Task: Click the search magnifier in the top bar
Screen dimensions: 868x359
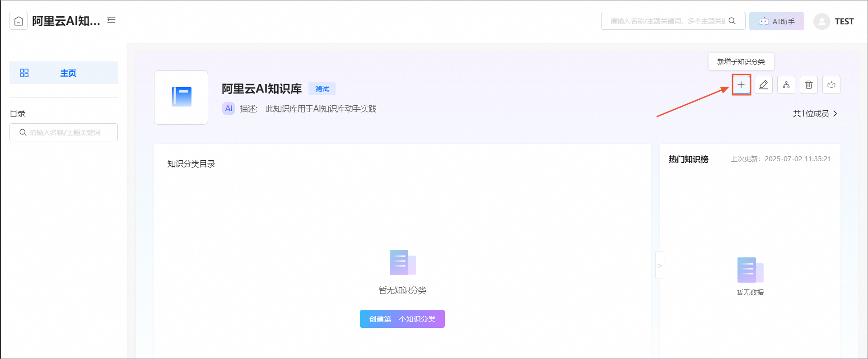Action: (x=732, y=21)
